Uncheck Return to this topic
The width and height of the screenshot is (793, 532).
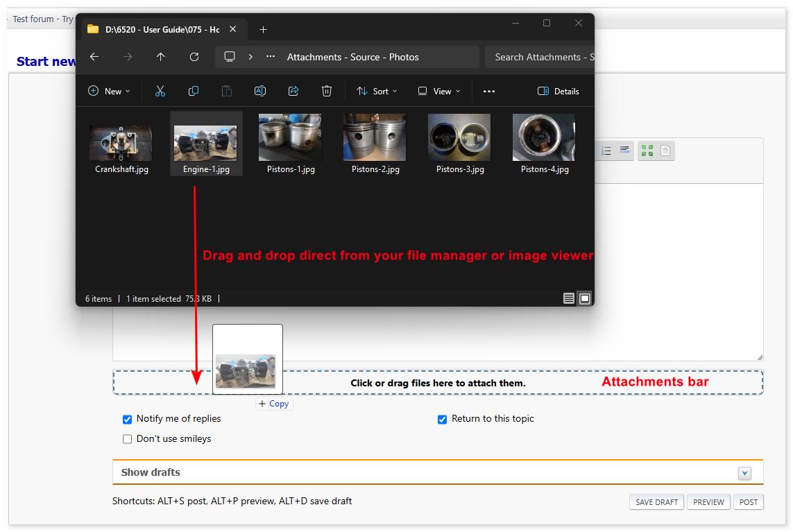coord(442,419)
